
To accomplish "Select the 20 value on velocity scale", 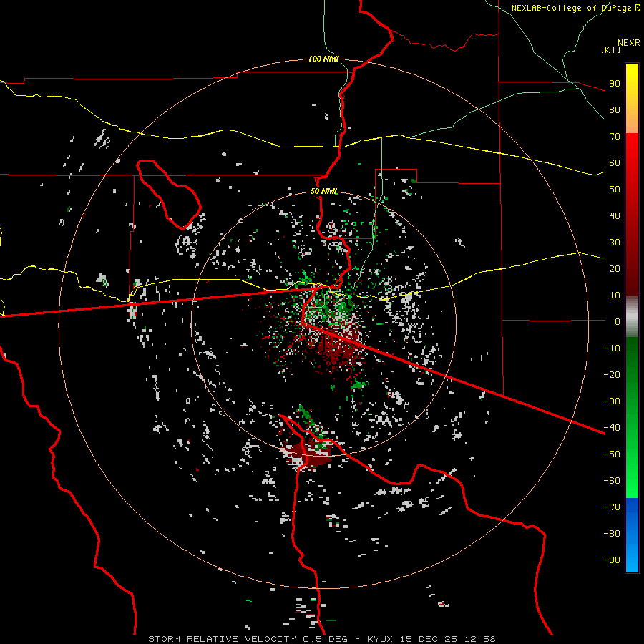I will pos(615,268).
